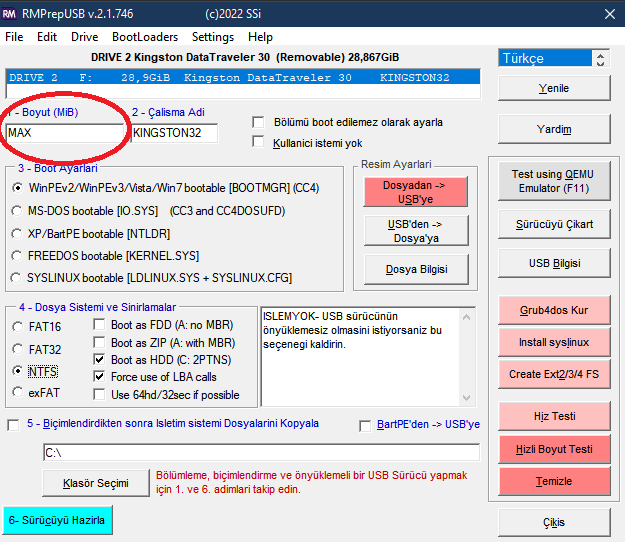Image resolution: width=625 pixels, height=542 pixels.
Task: Open the Türkçe language selector
Action: tap(544, 58)
